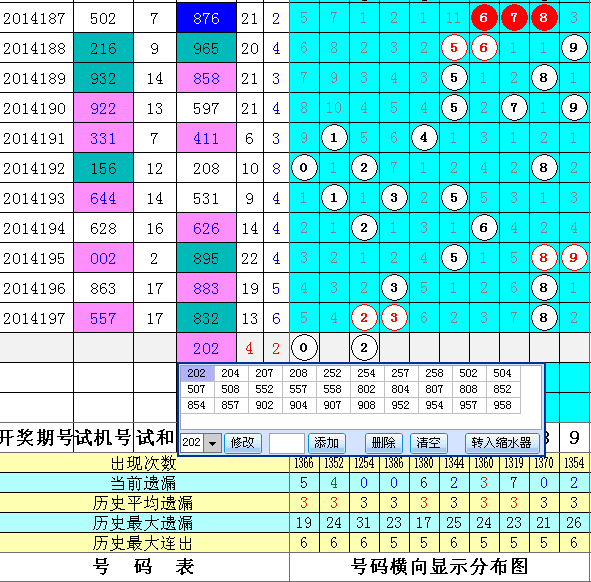The width and height of the screenshot is (591, 582).
Task: Click the red-outlined ball 9 in row 2014195
Action: [574, 258]
